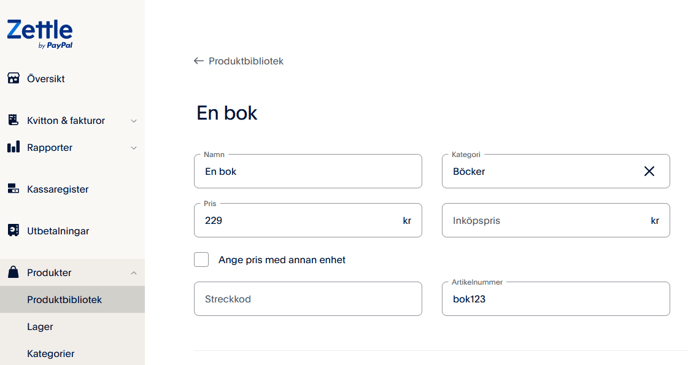Click the Produkter shopping bag icon

click(x=14, y=272)
